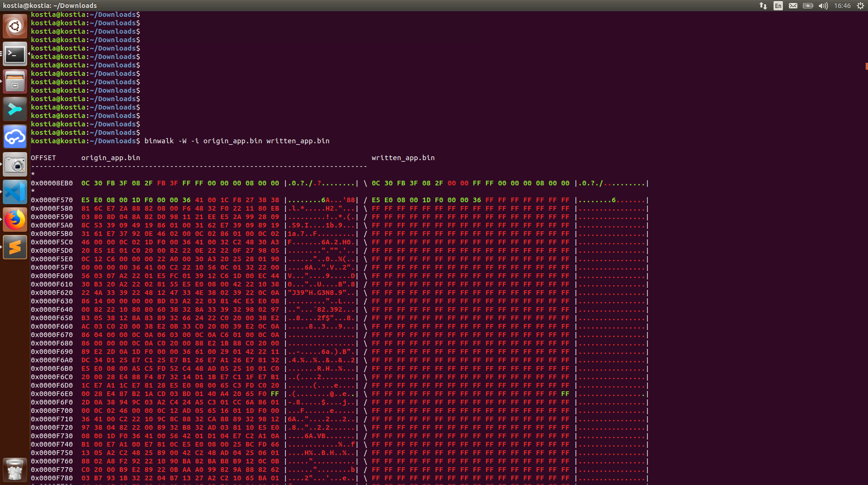This screenshot has width=868, height=485.
Task: Click offset 0x0000F660 row label
Action: (52, 326)
